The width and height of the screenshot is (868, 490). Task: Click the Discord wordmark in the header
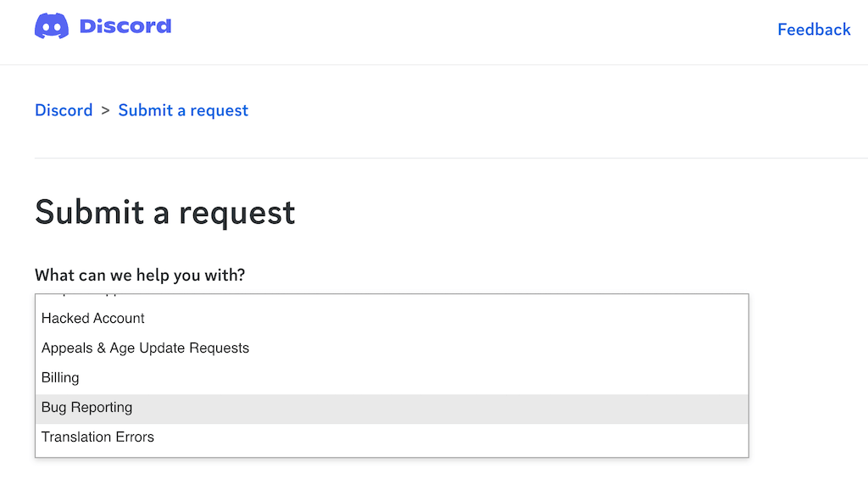[125, 26]
